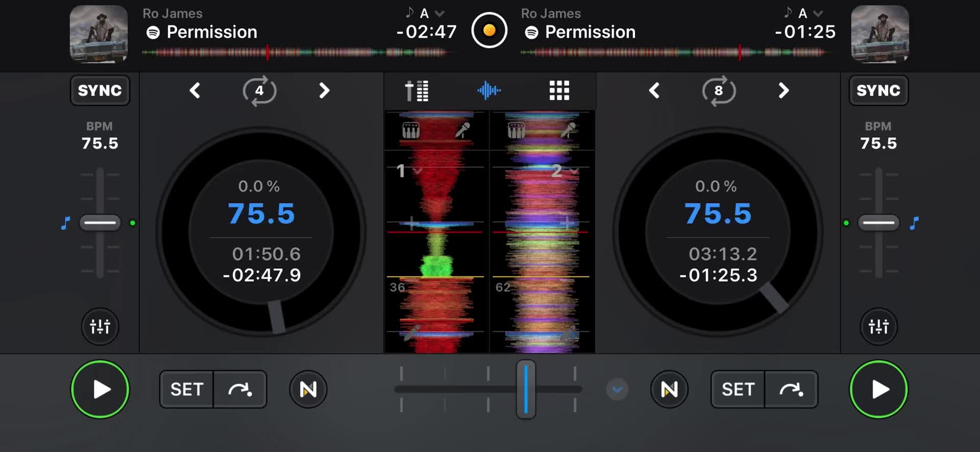
Task: Toggle instrumental isolation on the right waveform
Action: pos(516,131)
